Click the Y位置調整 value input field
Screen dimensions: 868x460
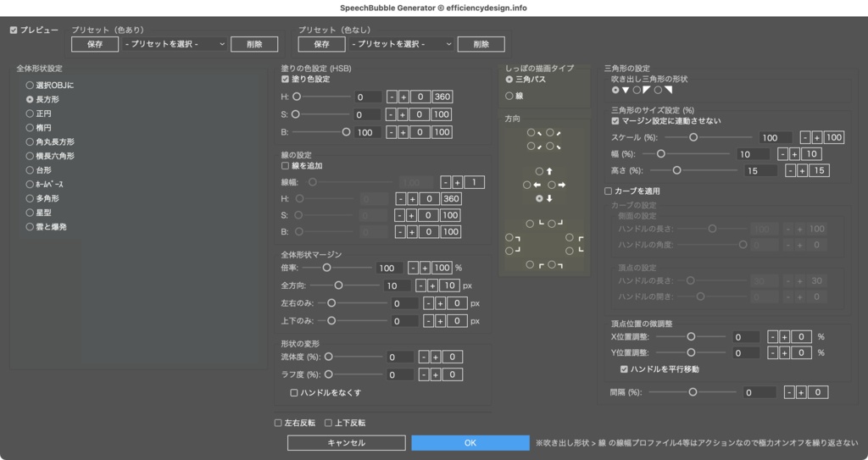(x=746, y=353)
